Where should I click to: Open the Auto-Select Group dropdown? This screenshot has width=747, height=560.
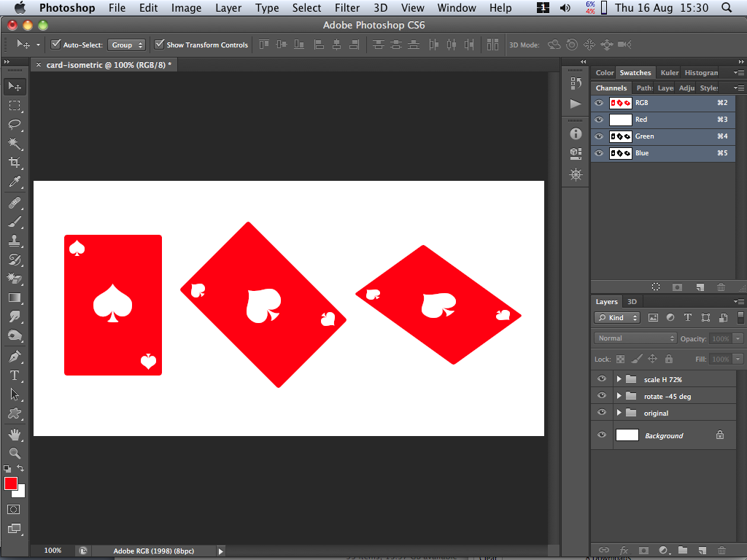click(127, 44)
